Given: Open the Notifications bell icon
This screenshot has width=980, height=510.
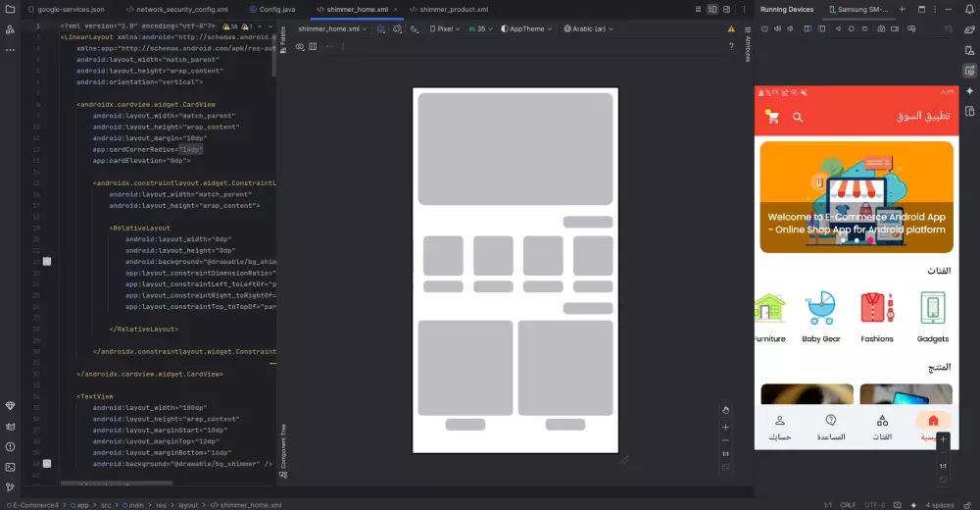Looking at the screenshot, I should pyautogui.click(x=969, y=10).
